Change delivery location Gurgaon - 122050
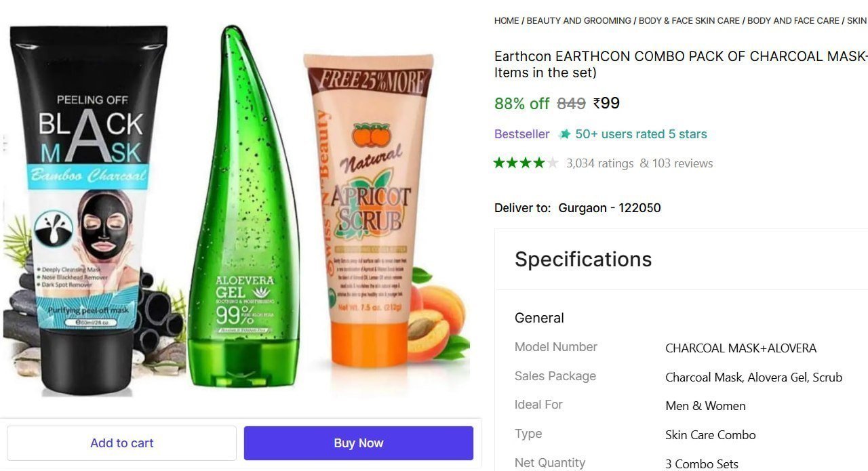The width and height of the screenshot is (868, 471). (610, 208)
